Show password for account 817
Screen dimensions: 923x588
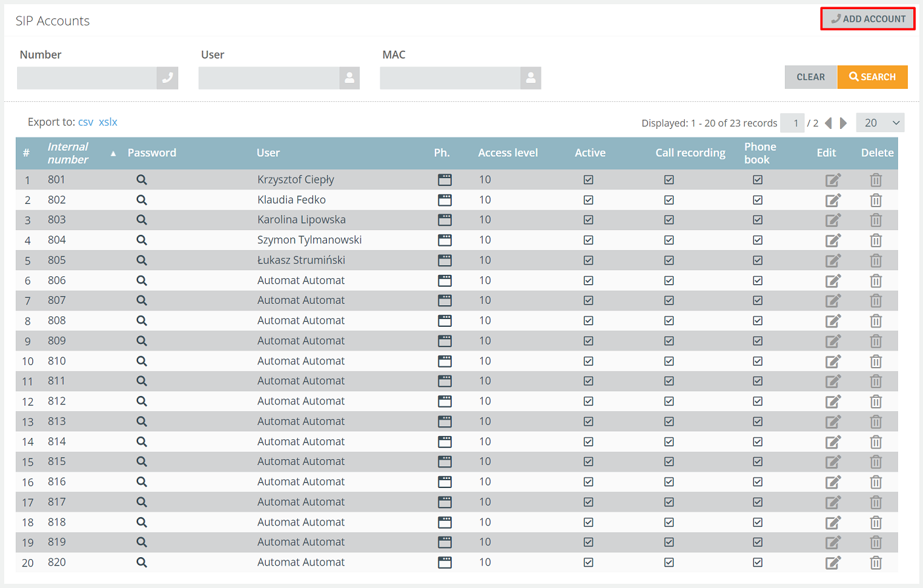[x=141, y=502]
